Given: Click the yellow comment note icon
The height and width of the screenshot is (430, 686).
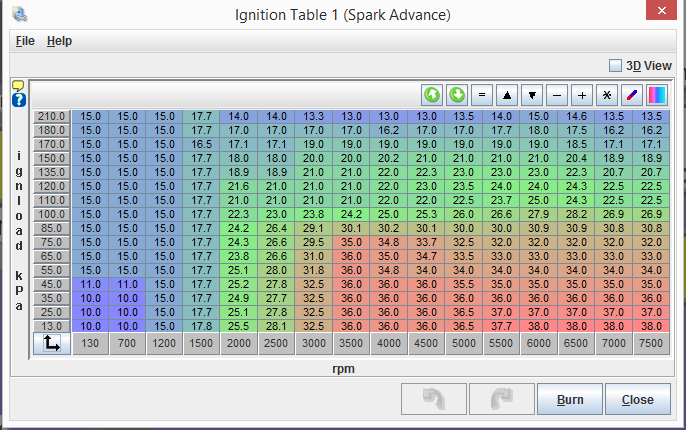Looking at the screenshot, I should pyautogui.click(x=18, y=86).
